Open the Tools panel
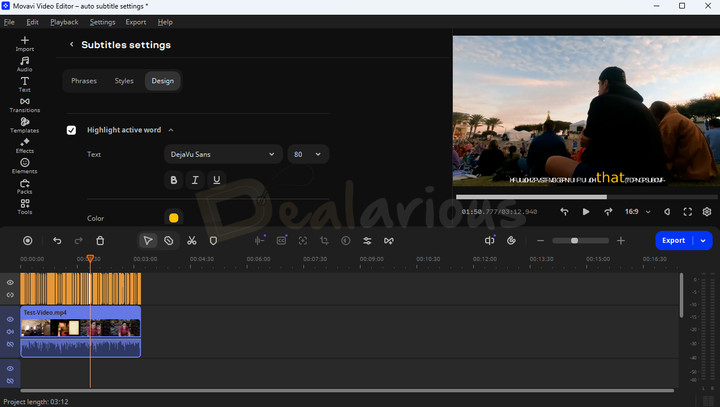 pos(25,206)
